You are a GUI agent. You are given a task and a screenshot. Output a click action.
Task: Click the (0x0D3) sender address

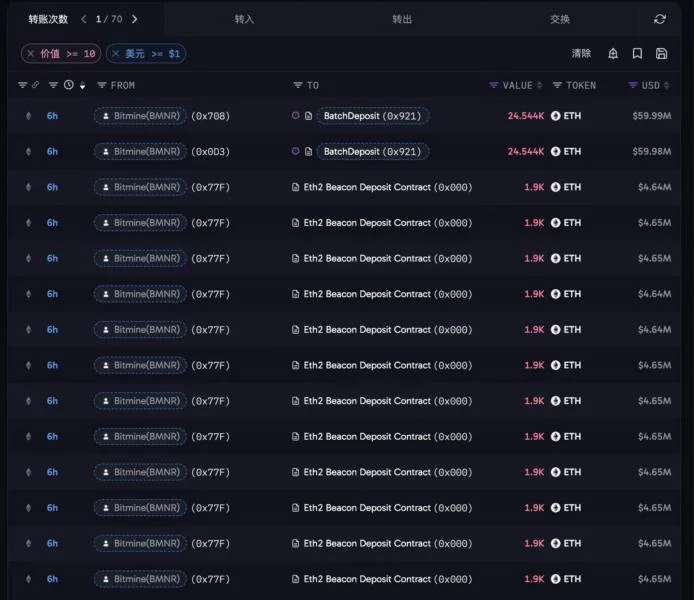210,151
